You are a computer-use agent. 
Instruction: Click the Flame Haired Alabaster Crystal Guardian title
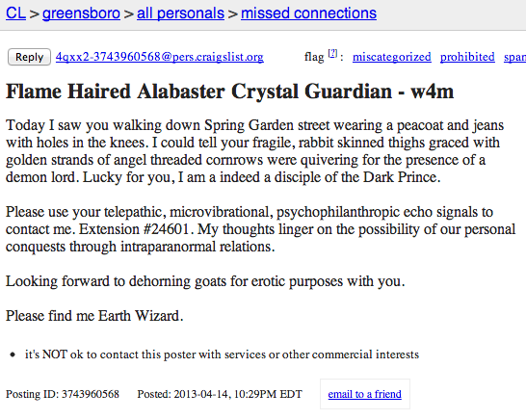tap(230, 92)
